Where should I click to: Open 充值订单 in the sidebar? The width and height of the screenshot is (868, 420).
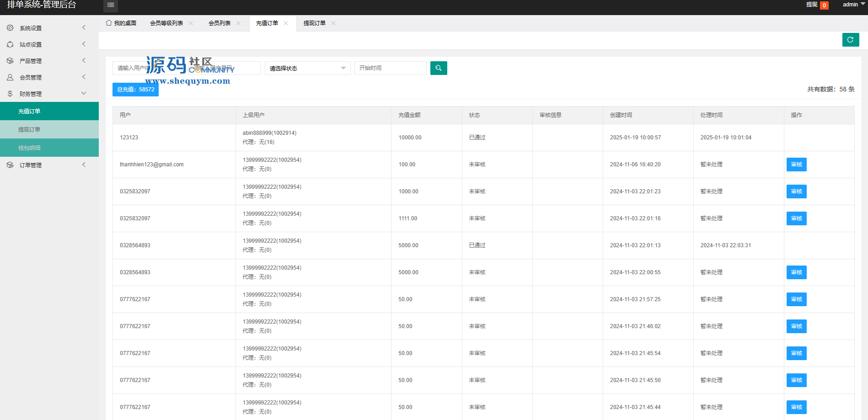point(49,111)
